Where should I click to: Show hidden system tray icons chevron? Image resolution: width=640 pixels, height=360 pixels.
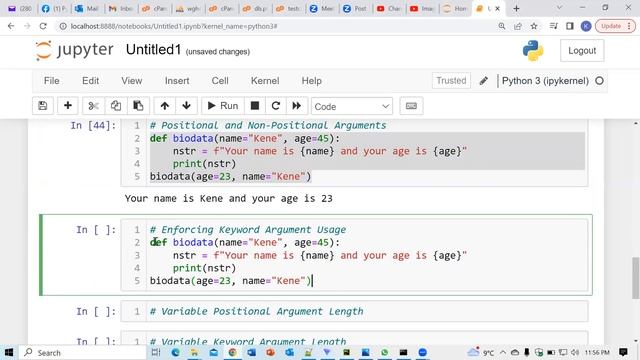tap(503, 352)
